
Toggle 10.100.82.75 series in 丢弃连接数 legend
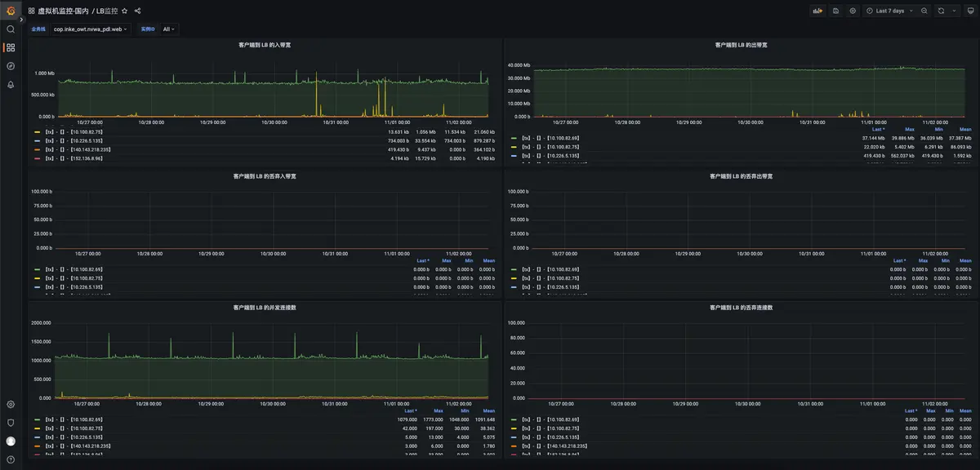point(550,428)
